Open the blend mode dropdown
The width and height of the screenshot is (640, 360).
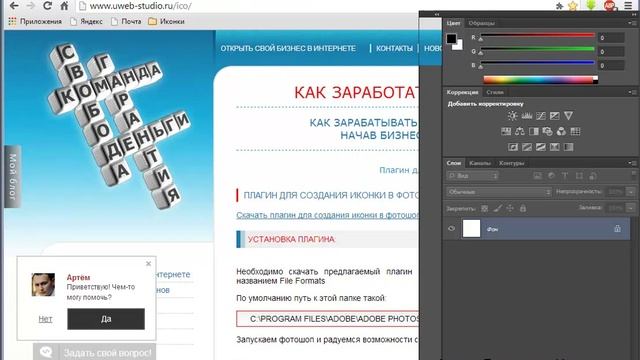499,192
